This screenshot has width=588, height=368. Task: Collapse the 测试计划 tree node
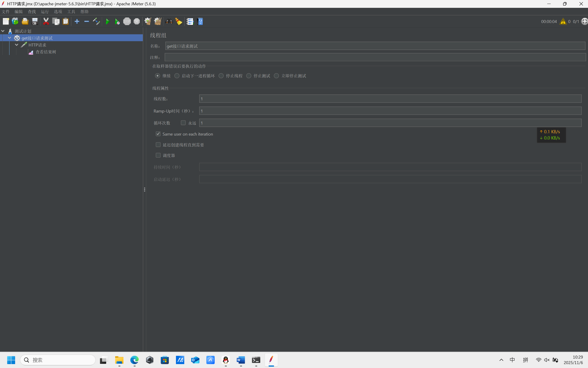click(3, 31)
